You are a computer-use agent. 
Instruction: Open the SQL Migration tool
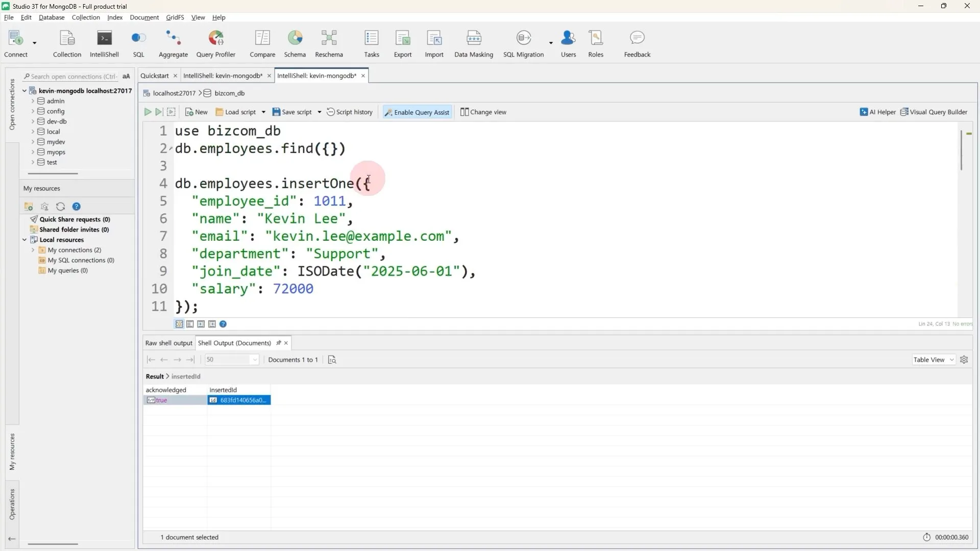(x=523, y=44)
